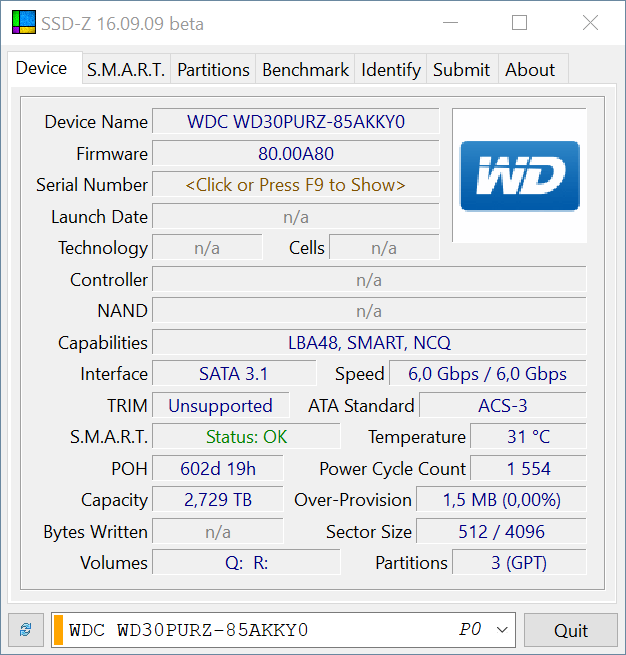
Task: Click the S.M.A.R.T. Status: OK field
Action: pyautogui.click(x=246, y=437)
